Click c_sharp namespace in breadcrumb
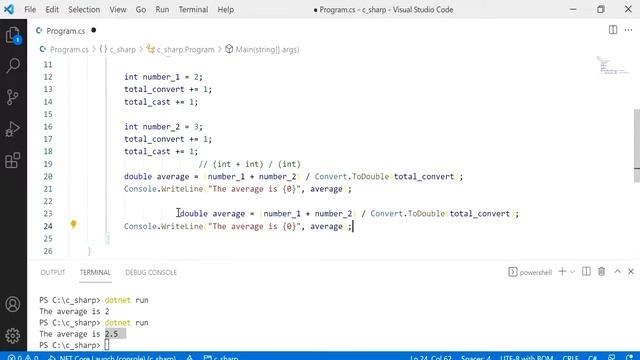This screenshot has width=640, height=360. (x=118, y=49)
